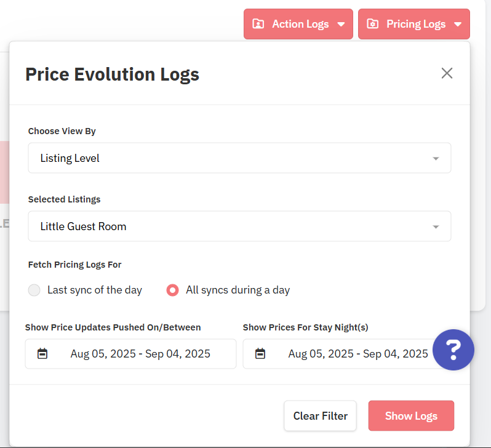Viewport: 491px width, 448px height.
Task: Select the All syncs during a day option
Action: (x=173, y=290)
